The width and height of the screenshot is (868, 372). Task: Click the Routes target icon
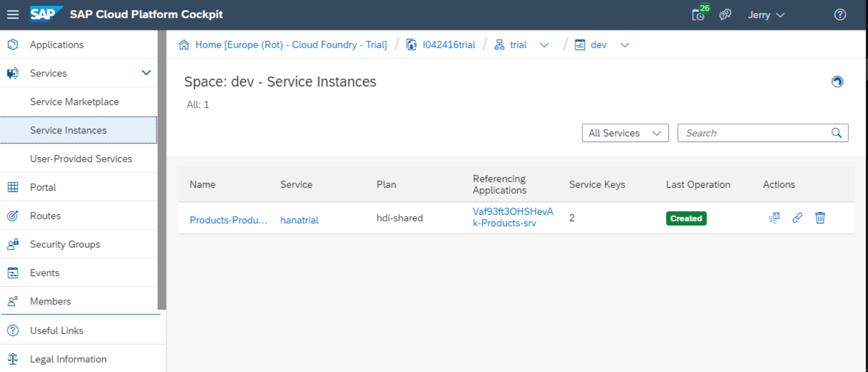13,216
